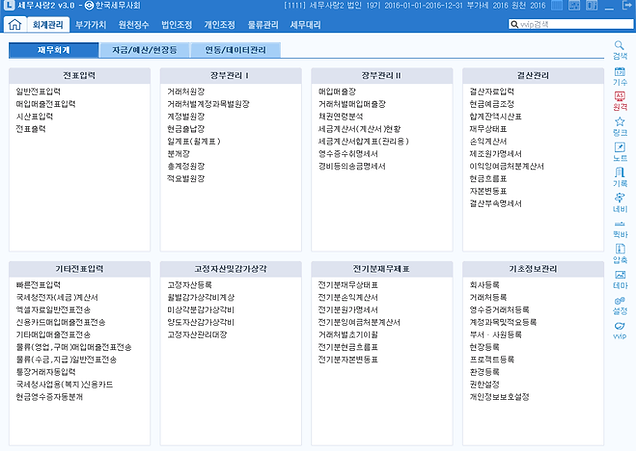Open the 물류관리 menu
This screenshot has height=451, width=636.
point(263,25)
